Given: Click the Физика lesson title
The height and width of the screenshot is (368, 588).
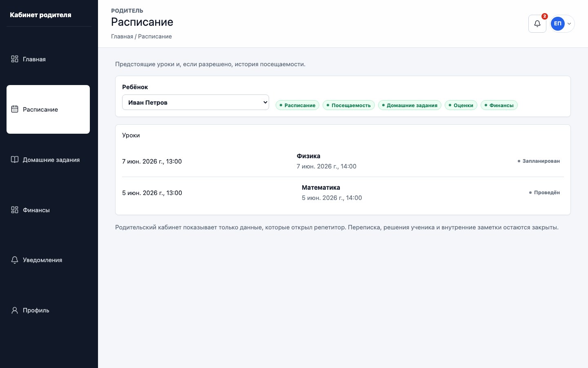Looking at the screenshot, I should [x=308, y=156].
